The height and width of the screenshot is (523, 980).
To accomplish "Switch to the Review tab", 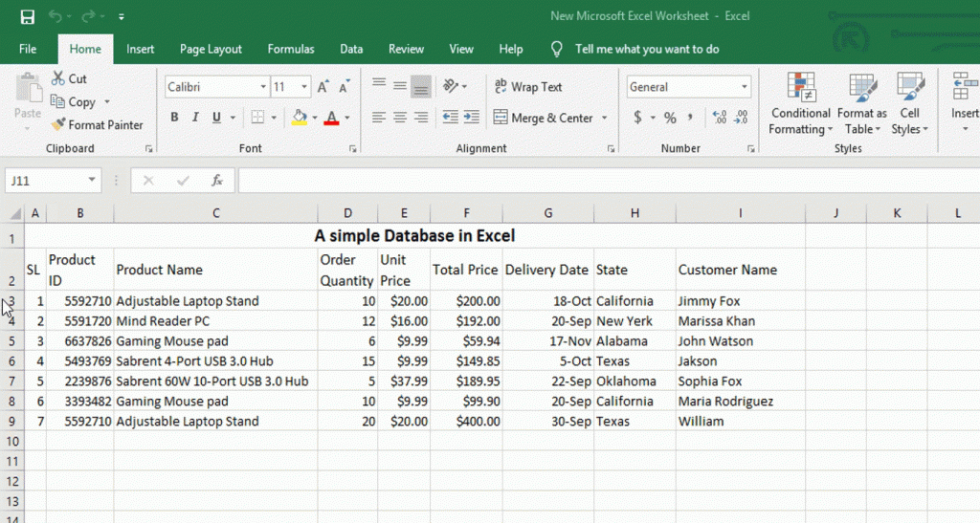I will pyautogui.click(x=406, y=49).
